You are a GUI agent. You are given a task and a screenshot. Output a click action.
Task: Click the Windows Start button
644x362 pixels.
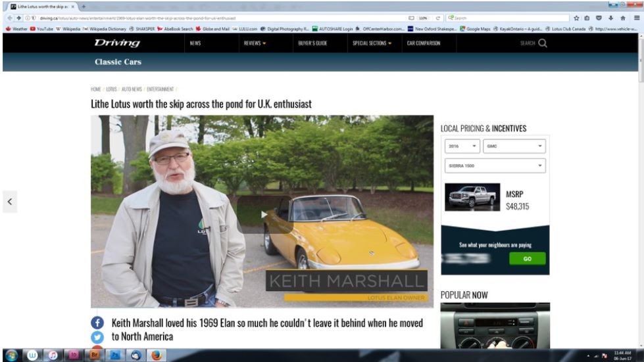pos(12,355)
